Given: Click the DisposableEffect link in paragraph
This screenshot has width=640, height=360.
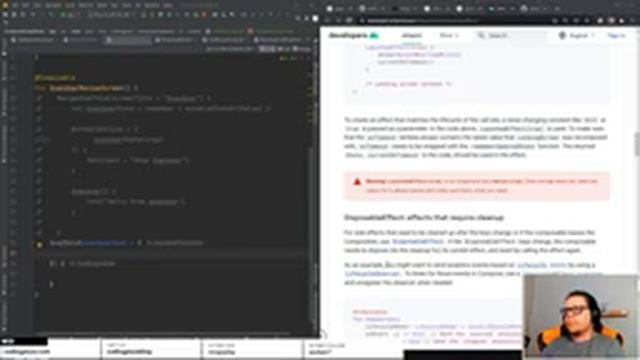Looking at the screenshot, I should [418, 242].
